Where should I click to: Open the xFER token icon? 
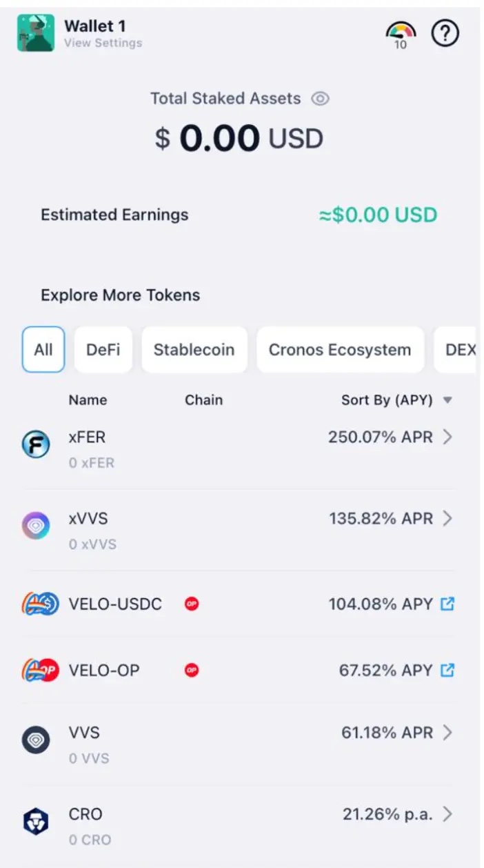click(x=35, y=444)
